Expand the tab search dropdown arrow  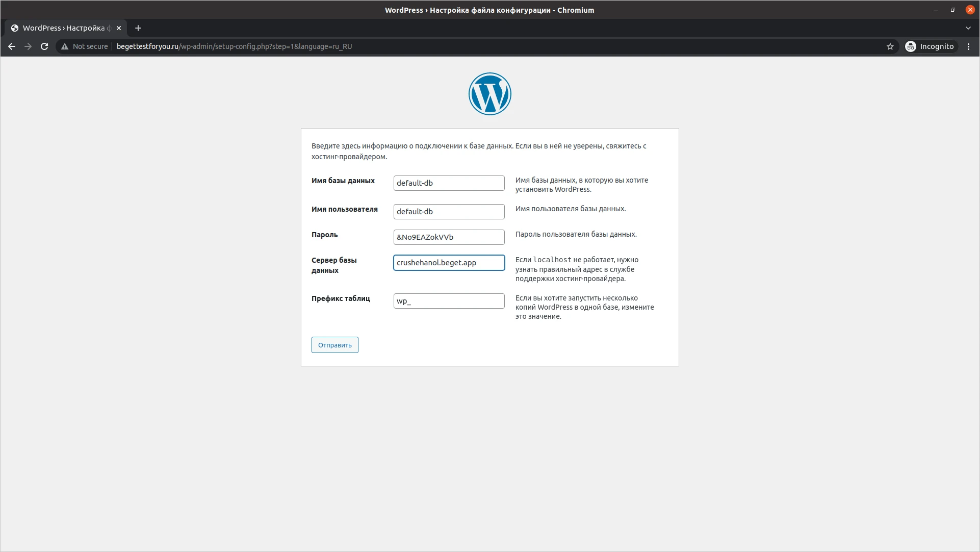[968, 28]
